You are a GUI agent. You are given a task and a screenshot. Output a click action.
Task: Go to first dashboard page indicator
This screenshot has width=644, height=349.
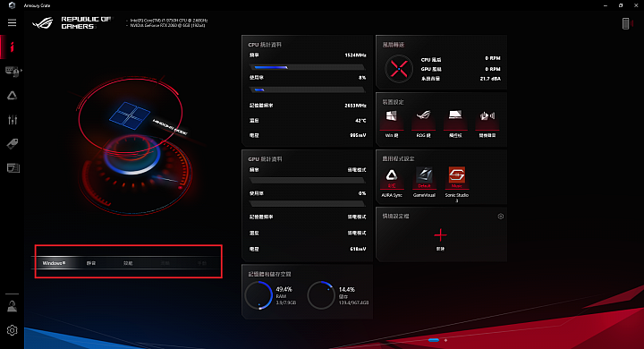pyautogui.click(x=433, y=340)
